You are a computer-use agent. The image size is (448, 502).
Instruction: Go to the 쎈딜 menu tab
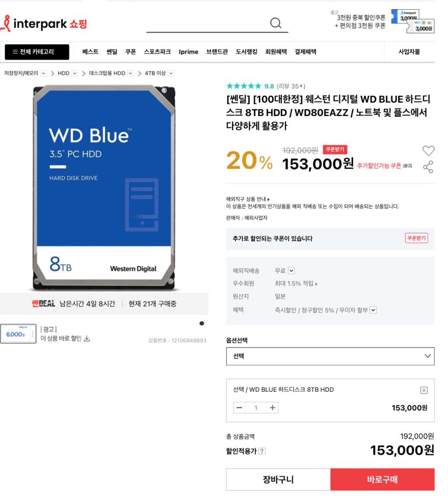tap(112, 52)
